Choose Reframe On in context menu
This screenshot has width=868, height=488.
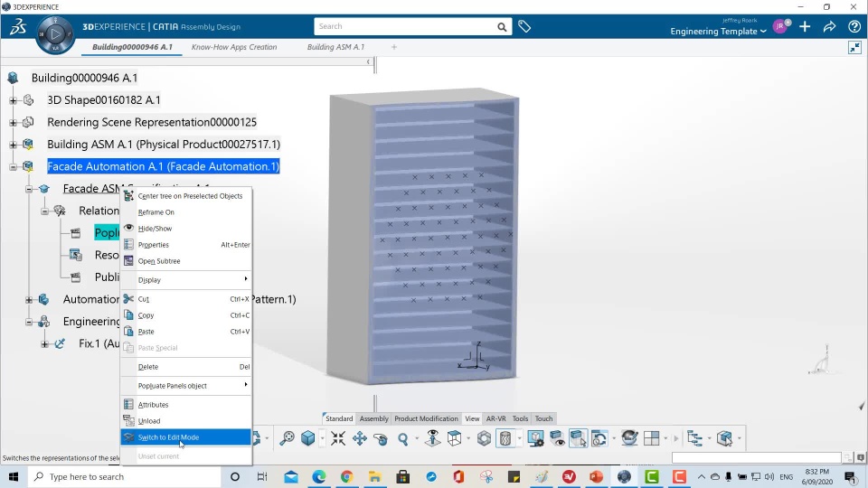[x=186, y=211]
